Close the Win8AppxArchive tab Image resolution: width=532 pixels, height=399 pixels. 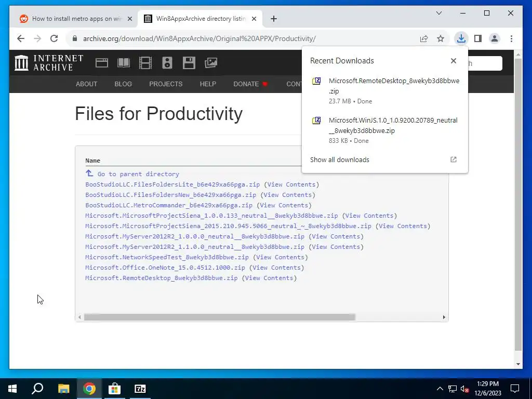click(x=254, y=19)
